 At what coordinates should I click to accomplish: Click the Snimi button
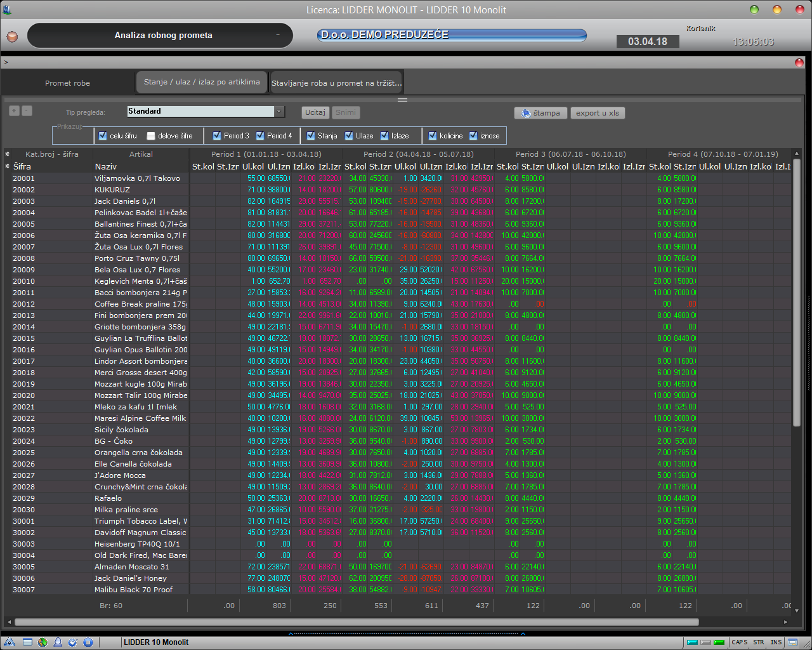pos(346,112)
